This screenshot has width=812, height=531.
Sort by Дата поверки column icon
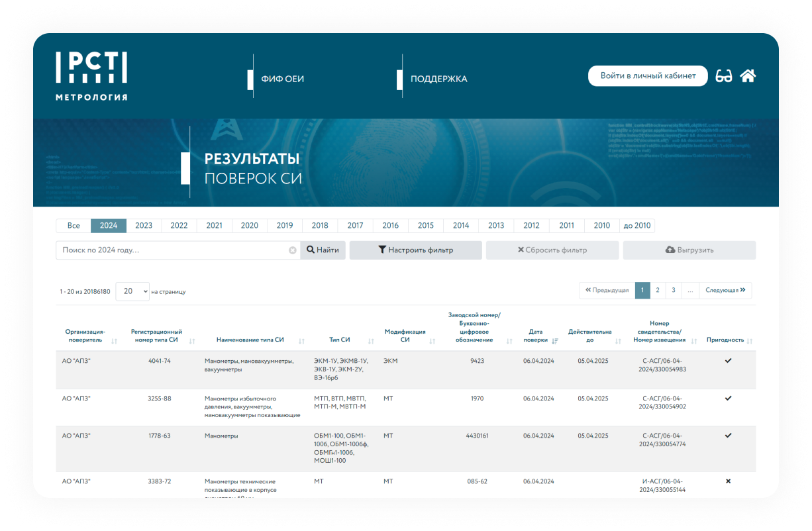coord(555,341)
